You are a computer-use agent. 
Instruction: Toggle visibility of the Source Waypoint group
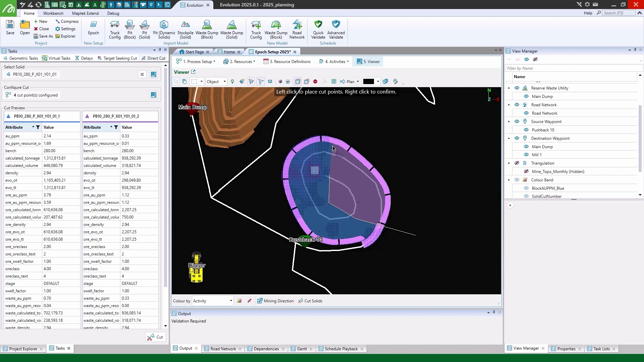(517, 122)
